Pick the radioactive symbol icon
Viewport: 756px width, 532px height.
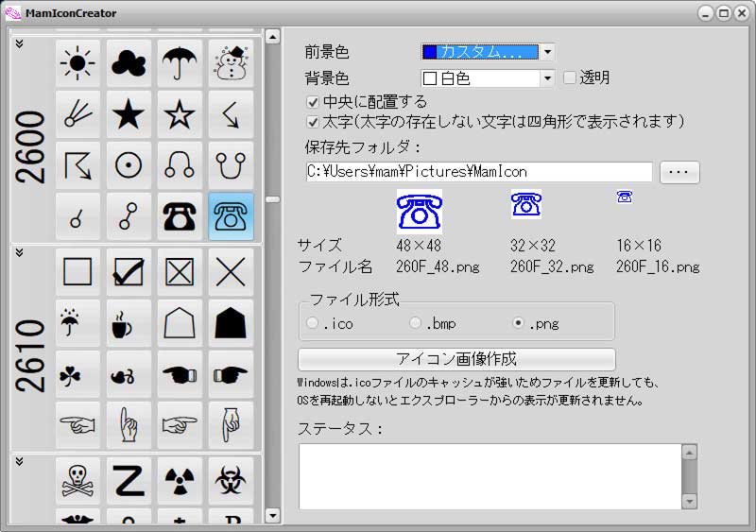(180, 481)
